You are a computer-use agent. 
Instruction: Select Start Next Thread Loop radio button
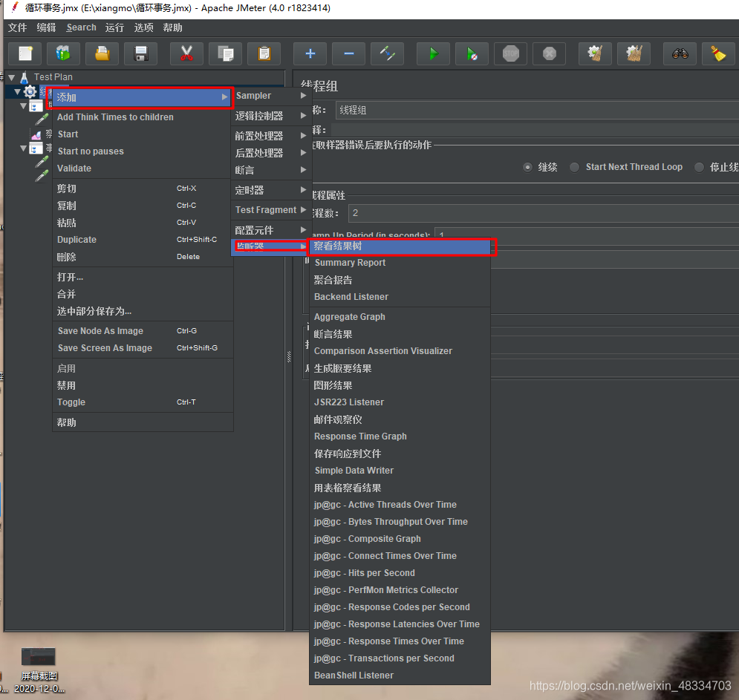pos(574,167)
